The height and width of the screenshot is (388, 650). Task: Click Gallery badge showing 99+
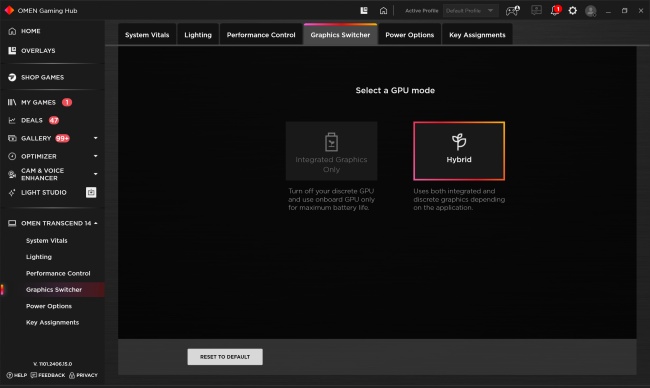click(63, 138)
